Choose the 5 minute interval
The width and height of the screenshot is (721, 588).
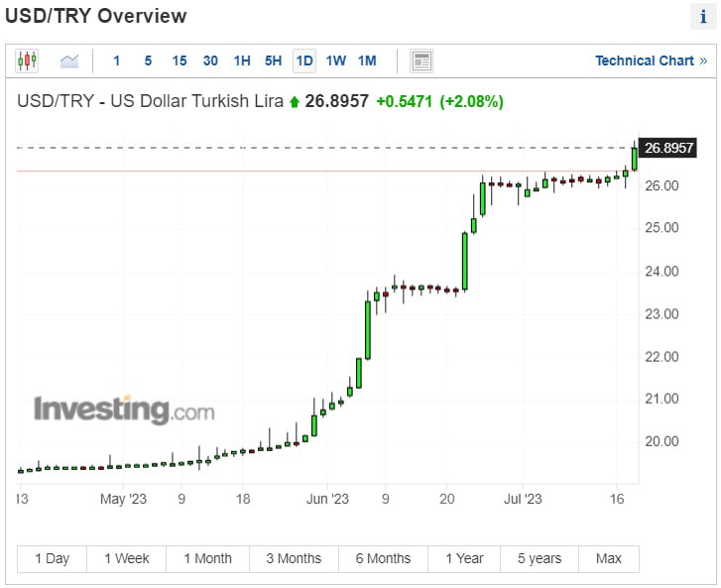pos(148,60)
